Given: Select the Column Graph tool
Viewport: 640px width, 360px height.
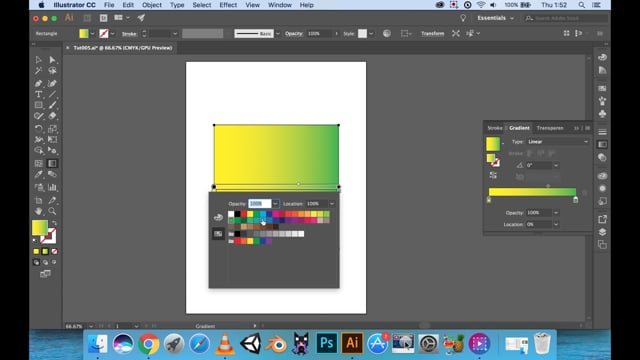Looking at the screenshot, I should (52, 188).
